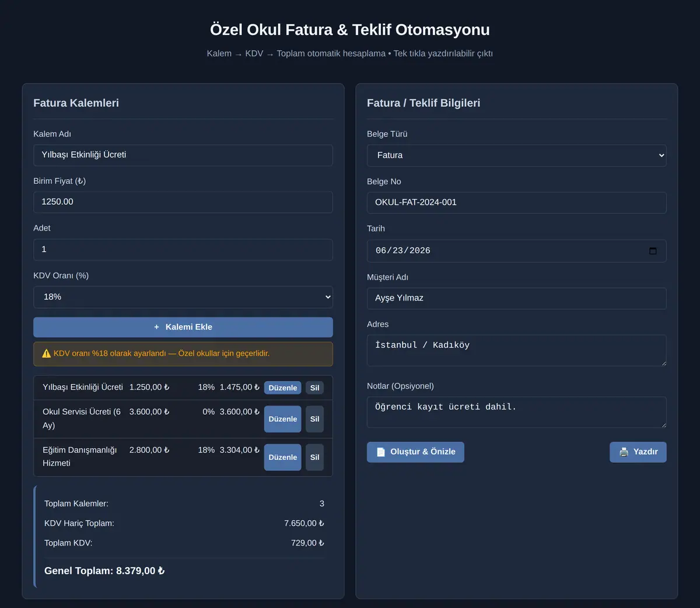
Task: Click the Adres text area
Action: pos(517,351)
